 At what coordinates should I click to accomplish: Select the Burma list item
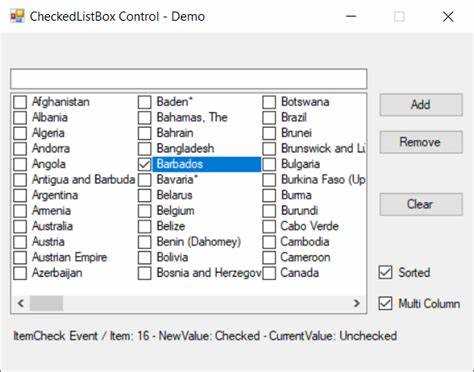(296, 195)
